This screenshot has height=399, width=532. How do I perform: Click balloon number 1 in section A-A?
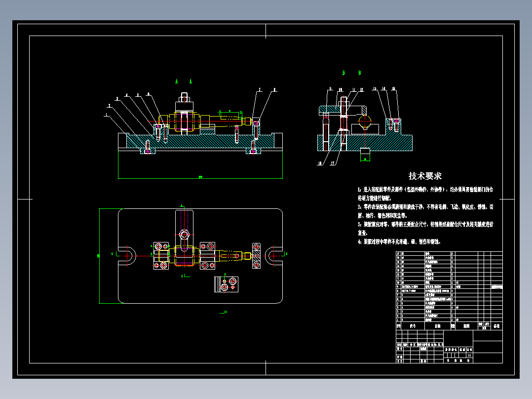(106, 115)
